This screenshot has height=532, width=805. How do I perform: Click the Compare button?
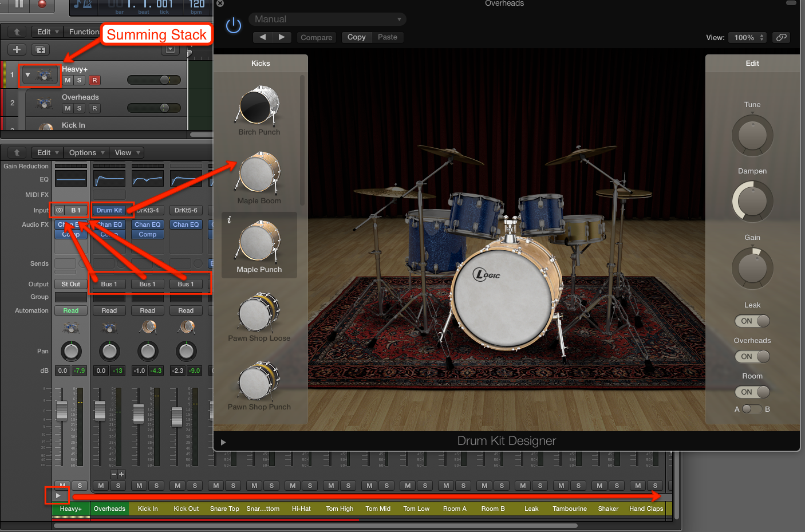coord(317,37)
